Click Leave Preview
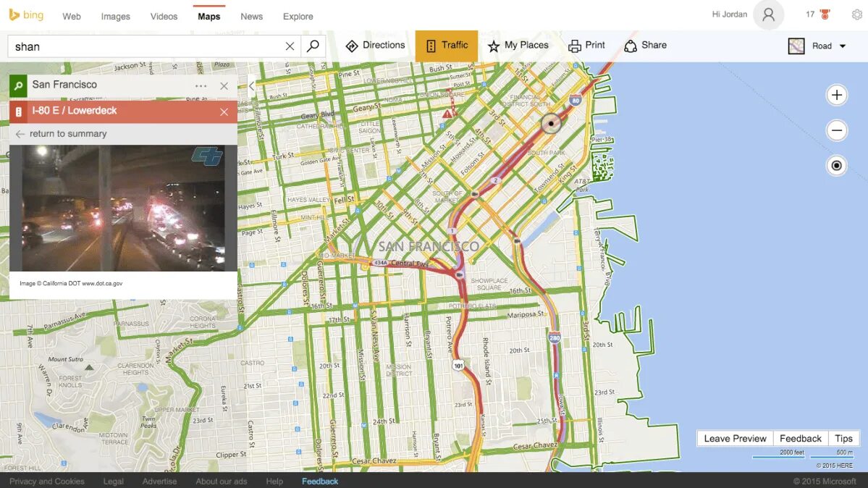This screenshot has width=868, height=488. click(735, 439)
